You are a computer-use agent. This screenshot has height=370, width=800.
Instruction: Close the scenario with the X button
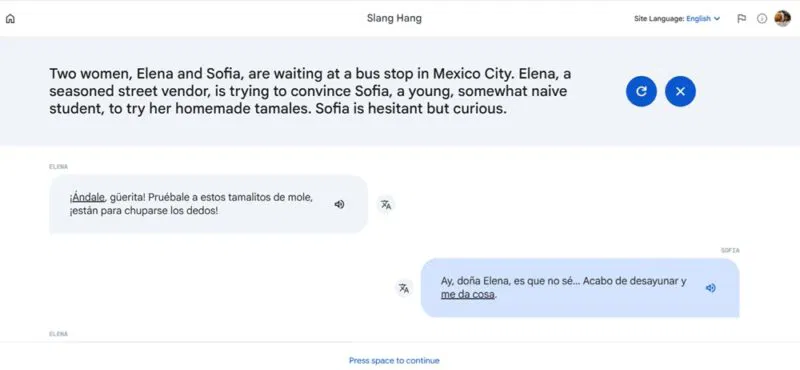pos(680,91)
